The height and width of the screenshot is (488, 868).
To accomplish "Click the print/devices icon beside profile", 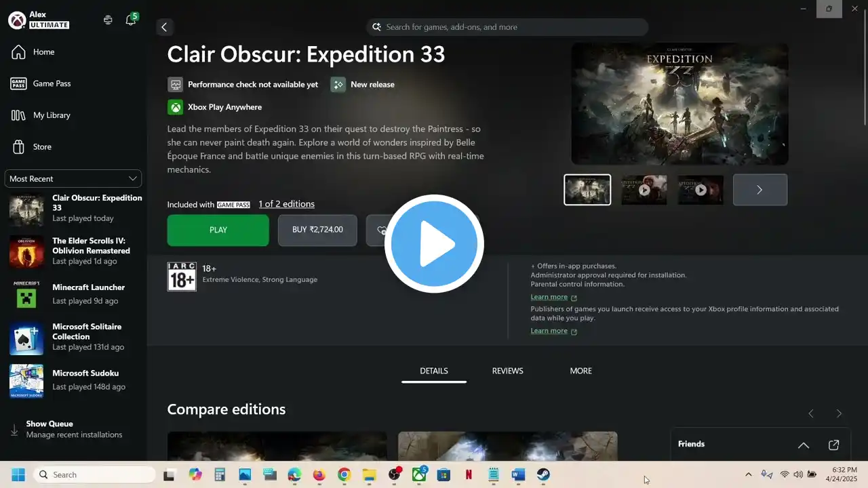I will 108,20.
